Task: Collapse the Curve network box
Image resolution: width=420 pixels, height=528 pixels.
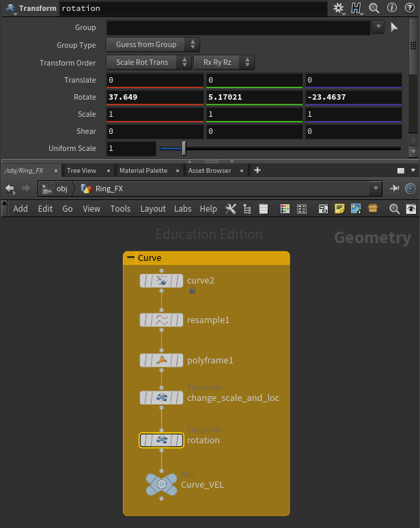Action: coord(130,258)
